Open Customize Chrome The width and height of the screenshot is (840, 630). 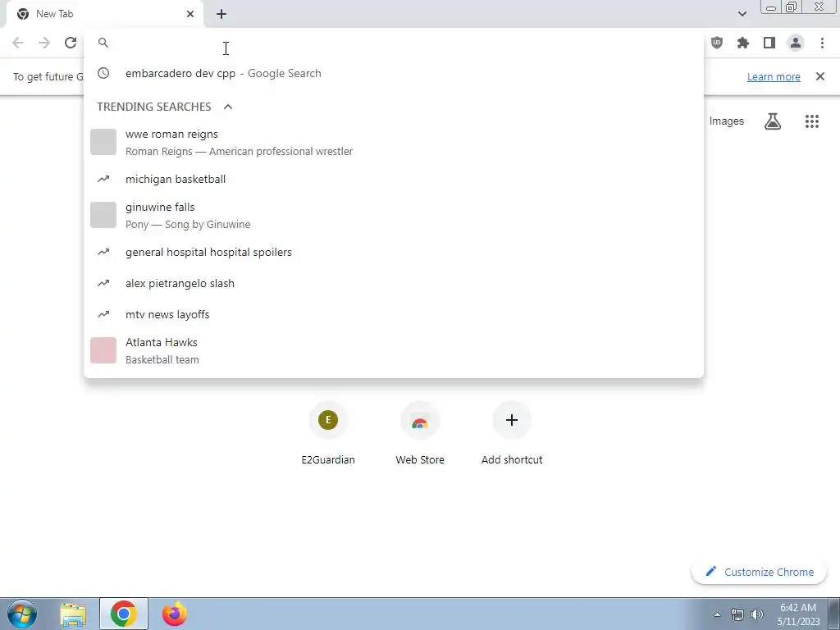pyautogui.click(x=760, y=572)
